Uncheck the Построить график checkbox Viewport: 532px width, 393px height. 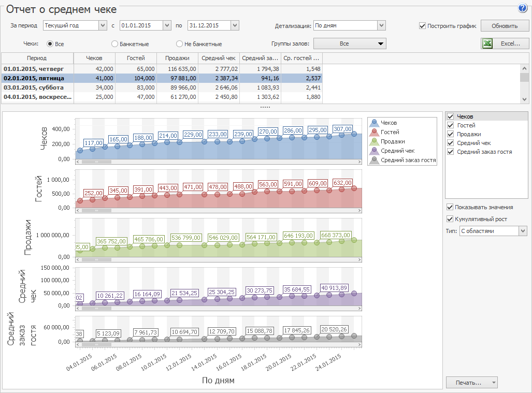click(x=423, y=25)
